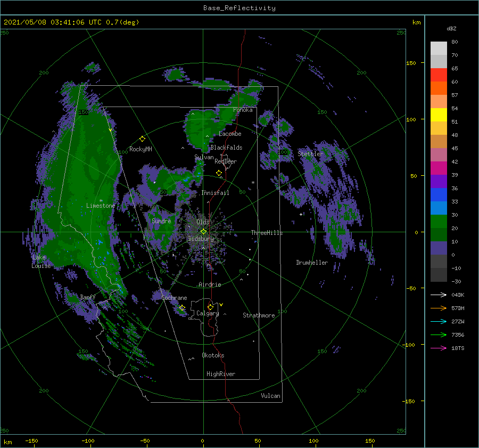Click the Olds label
479x448 pixels.
(x=203, y=222)
